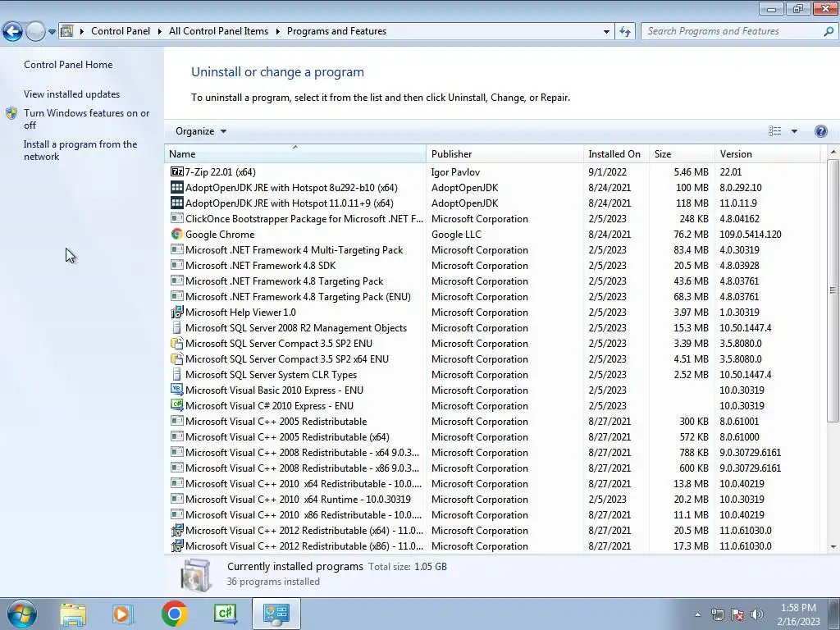Viewport: 840px width, 630px height.
Task: Open Visual C# Express from the taskbar
Action: (x=225, y=614)
